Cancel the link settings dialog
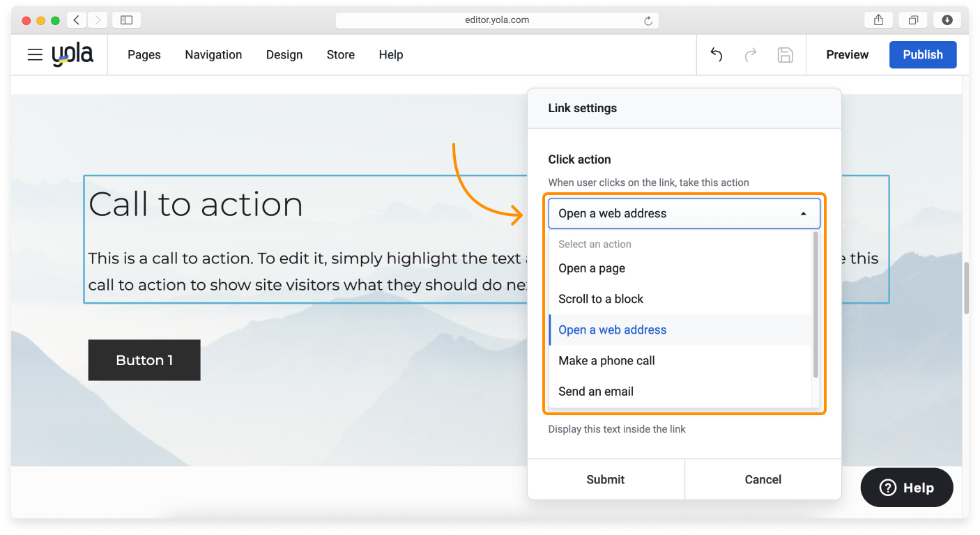Image resolution: width=980 pixels, height=535 pixels. [763, 479]
